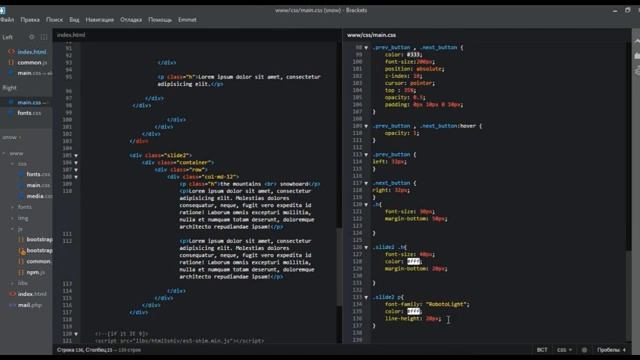This screenshot has width=640, height=360.
Task: Click braces icon beside npm.js
Action: click(x=21, y=272)
